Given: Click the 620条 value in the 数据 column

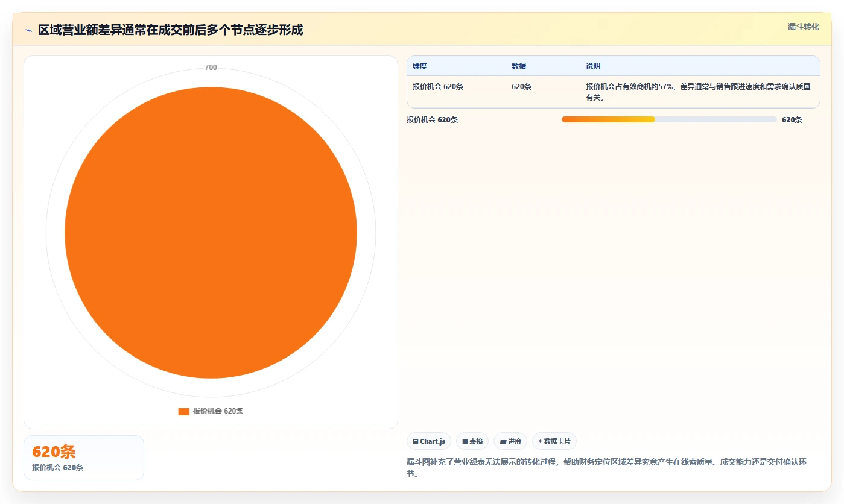Looking at the screenshot, I should pyautogui.click(x=521, y=87).
